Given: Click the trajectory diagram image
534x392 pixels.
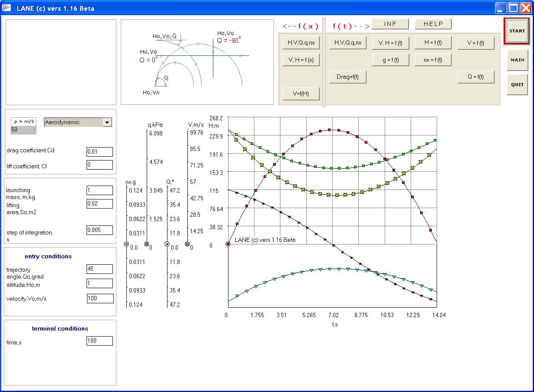Looking at the screenshot, I should click(197, 62).
